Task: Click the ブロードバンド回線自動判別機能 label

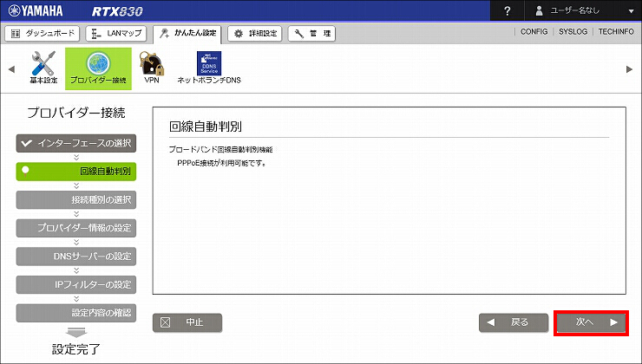Action: pyautogui.click(x=220, y=150)
